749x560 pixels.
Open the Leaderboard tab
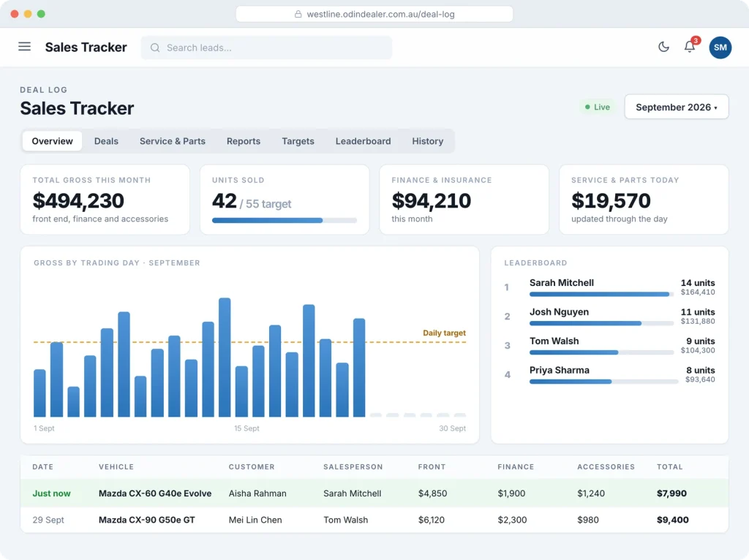pyautogui.click(x=363, y=141)
